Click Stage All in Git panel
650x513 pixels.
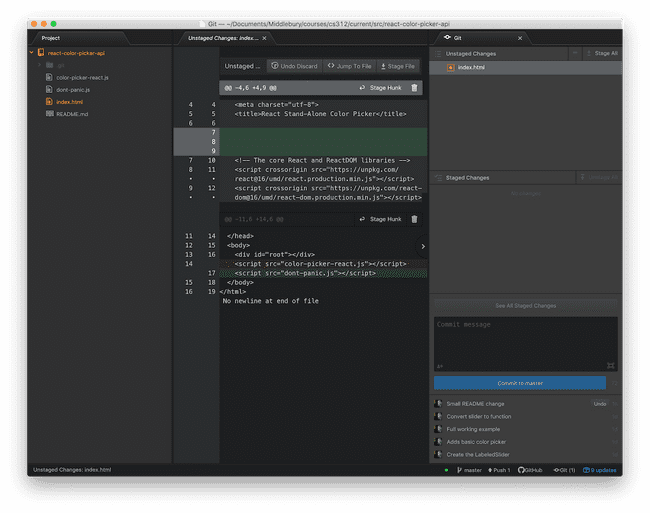pyautogui.click(x=602, y=53)
